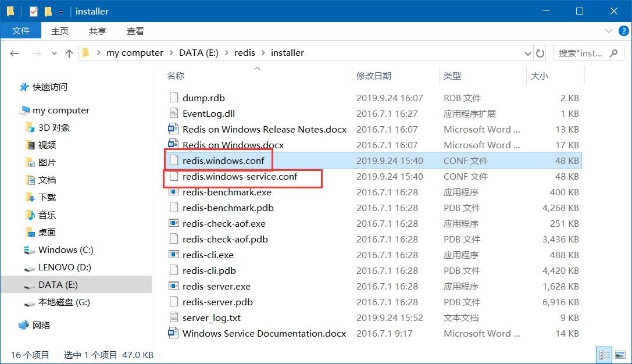Open the address bar history dropdown

point(527,53)
